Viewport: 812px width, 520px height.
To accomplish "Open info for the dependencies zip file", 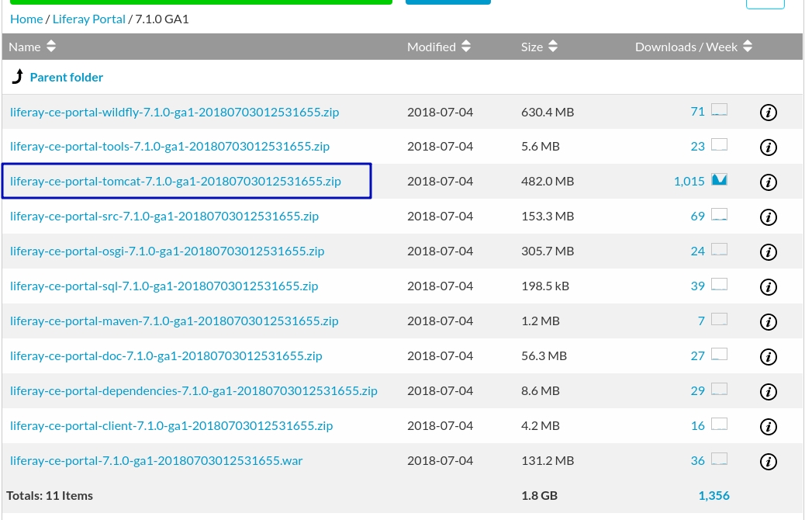I will pyautogui.click(x=768, y=391).
